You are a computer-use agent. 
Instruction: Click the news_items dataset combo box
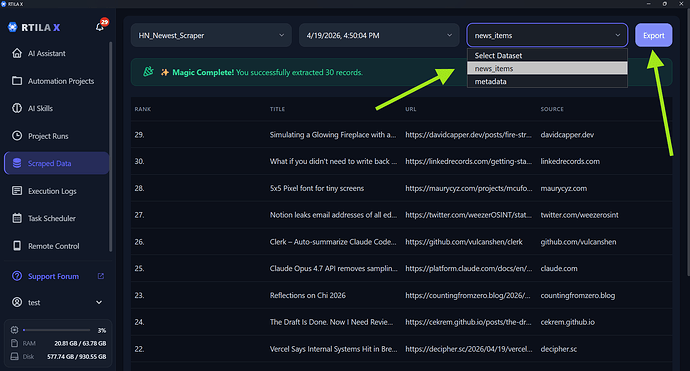(547, 35)
